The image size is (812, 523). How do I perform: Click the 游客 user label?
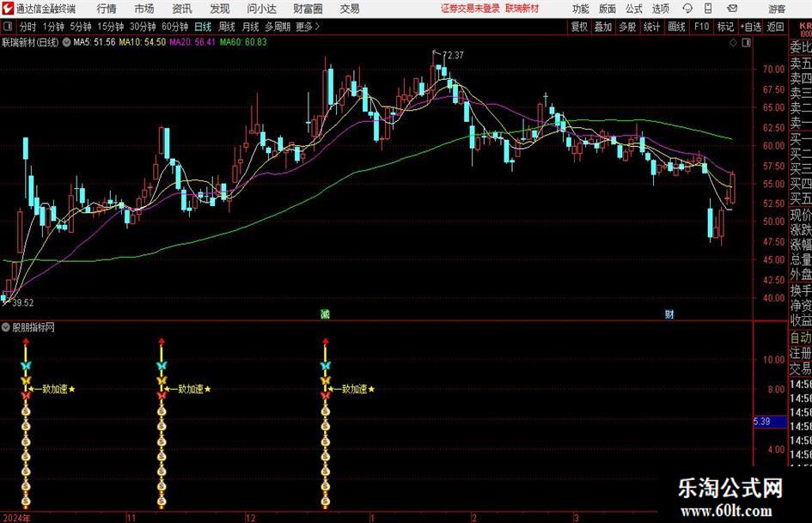pos(777,9)
